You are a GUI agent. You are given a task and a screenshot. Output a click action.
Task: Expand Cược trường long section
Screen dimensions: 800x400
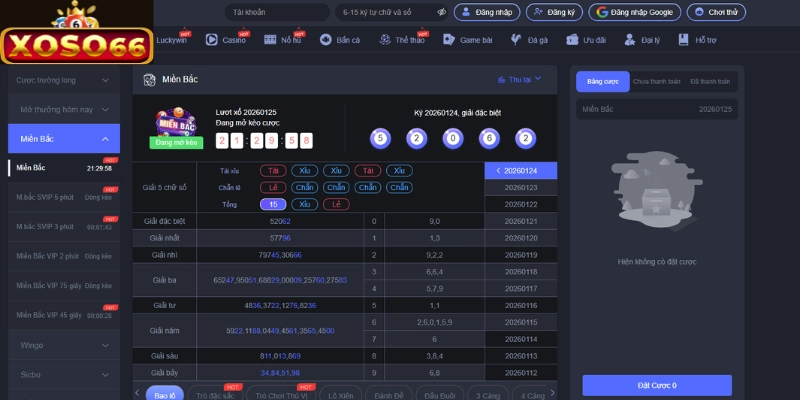(64, 80)
